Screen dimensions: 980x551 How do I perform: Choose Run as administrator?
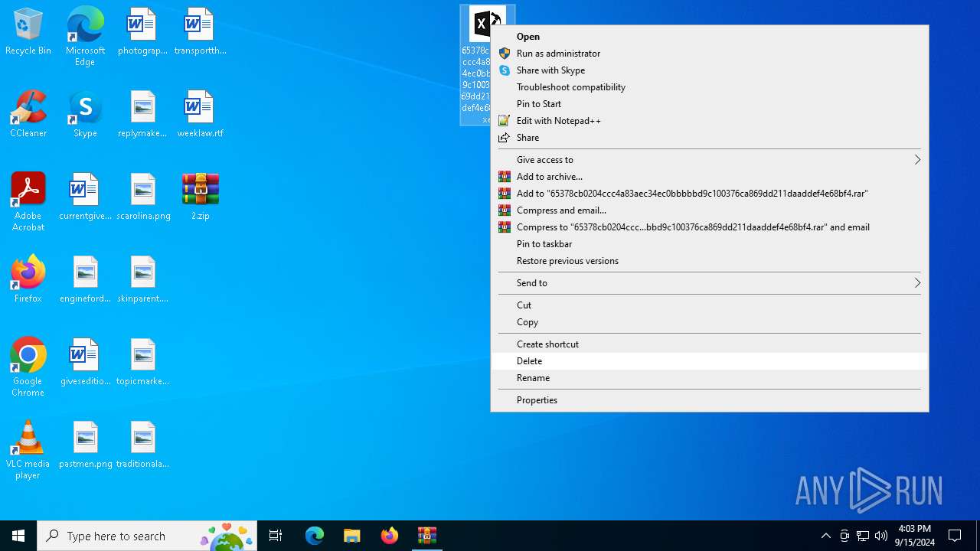710,54
